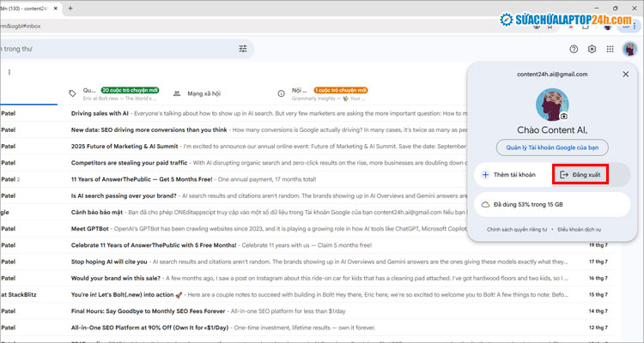Open the Gmail help icon

click(574, 49)
